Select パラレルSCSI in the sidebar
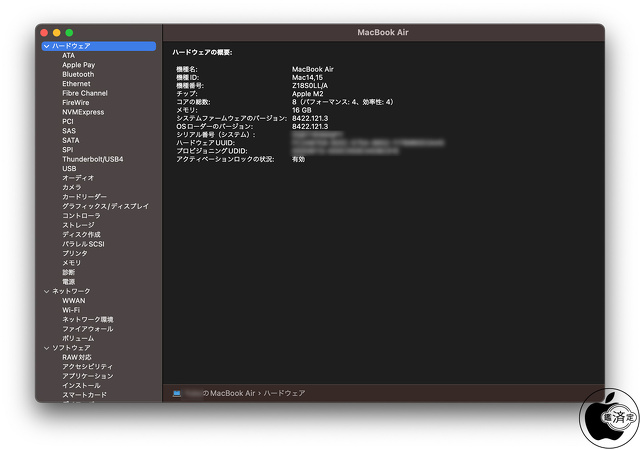 [83, 244]
